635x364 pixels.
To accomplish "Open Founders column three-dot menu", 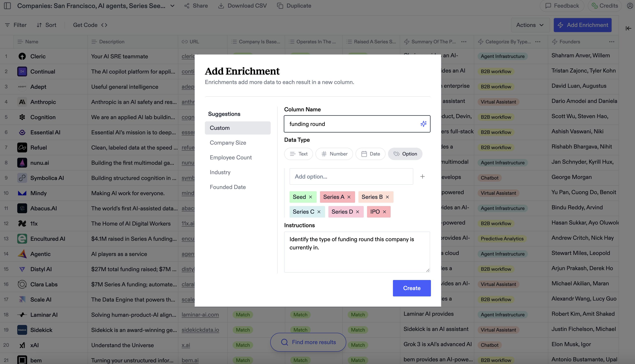I will coord(612,42).
